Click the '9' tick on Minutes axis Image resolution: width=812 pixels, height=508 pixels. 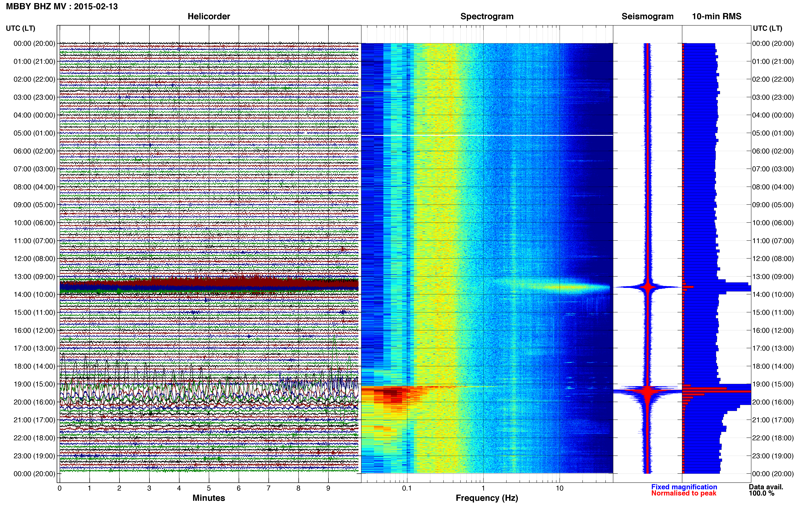(x=328, y=488)
